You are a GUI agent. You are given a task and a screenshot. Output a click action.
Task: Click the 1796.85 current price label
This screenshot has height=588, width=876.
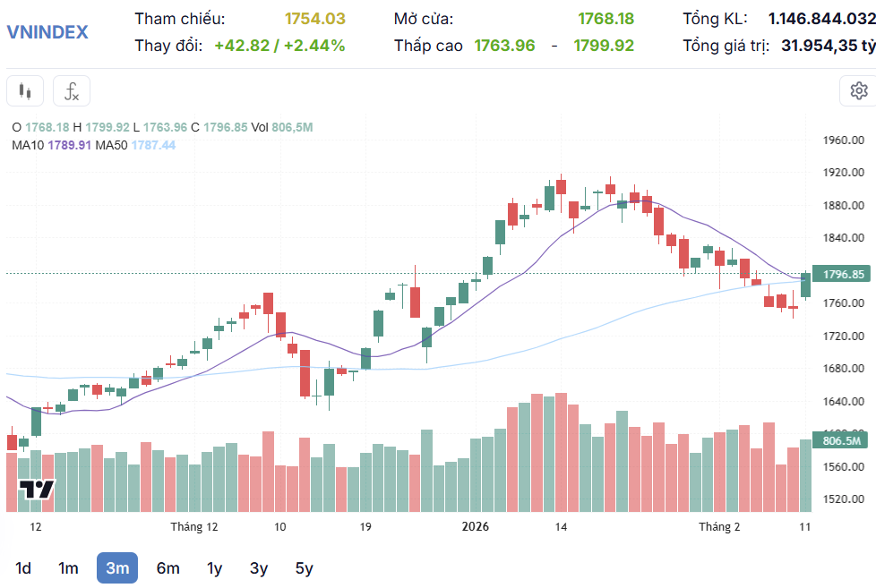point(842,274)
